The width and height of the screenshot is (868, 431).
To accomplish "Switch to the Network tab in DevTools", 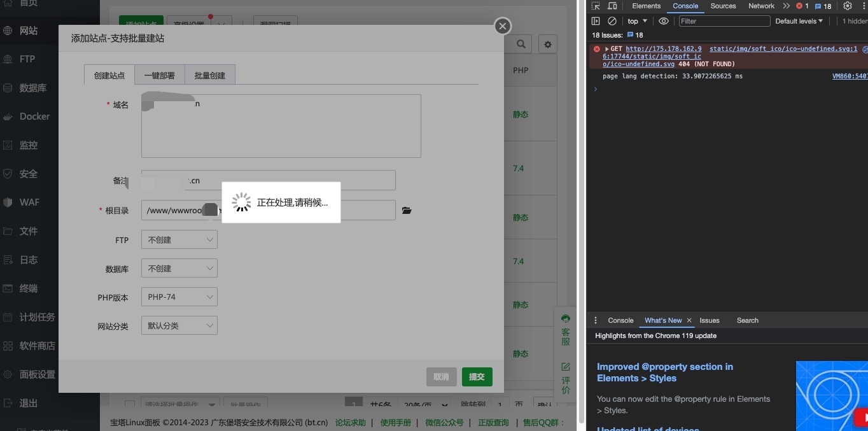I will (x=761, y=6).
